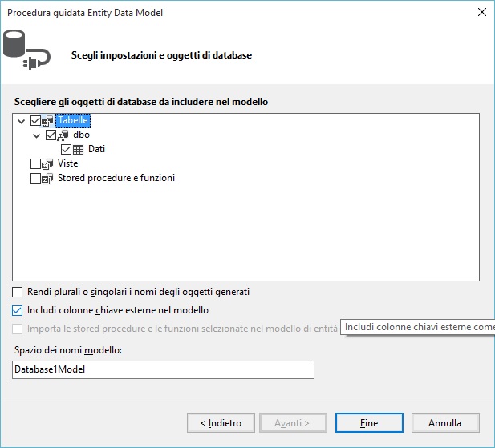Screen dimensions: 495x448
Task: Uncheck the Tabelle checkbox
Action: (x=35, y=120)
